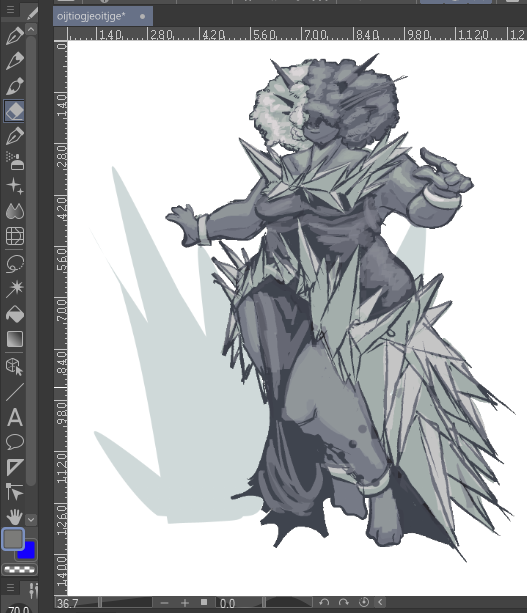527x613 pixels.
Task: Select the Pen tool at top of toolbar
Action: tap(14, 36)
